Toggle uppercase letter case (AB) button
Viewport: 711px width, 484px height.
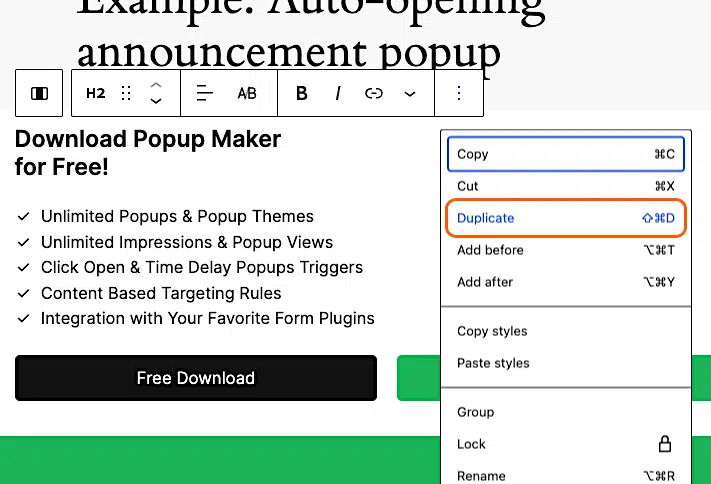pyautogui.click(x=247, y=93)
